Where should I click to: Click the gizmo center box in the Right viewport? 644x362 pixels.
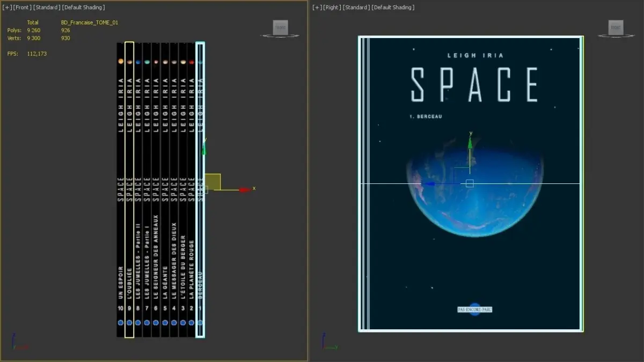click(x=470, y=183)
